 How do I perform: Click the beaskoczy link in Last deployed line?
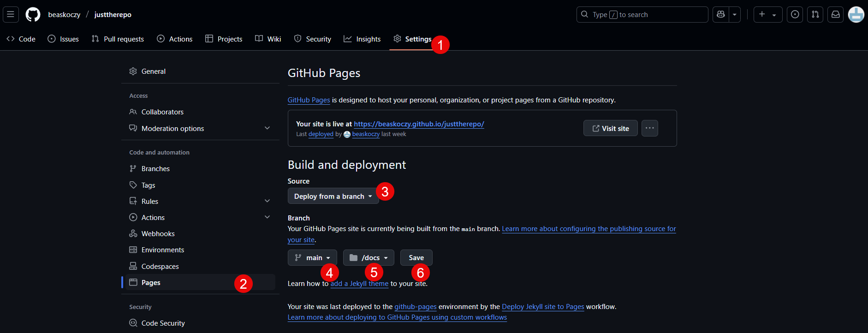(366, 134)
